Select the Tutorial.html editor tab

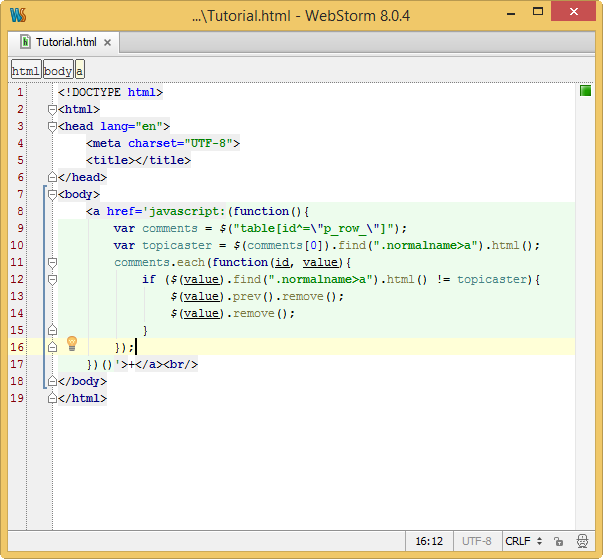pyautogui.click(x=64, y=42)
